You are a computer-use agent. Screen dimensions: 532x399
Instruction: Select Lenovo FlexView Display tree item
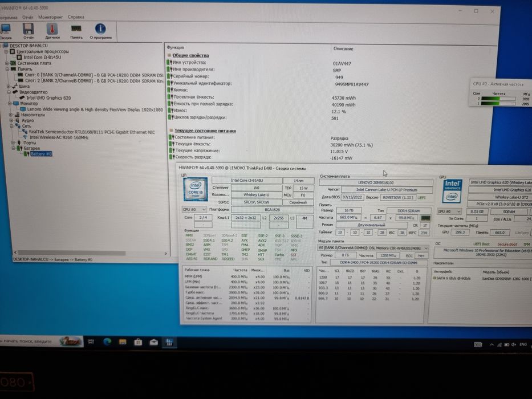pos(95,109)
